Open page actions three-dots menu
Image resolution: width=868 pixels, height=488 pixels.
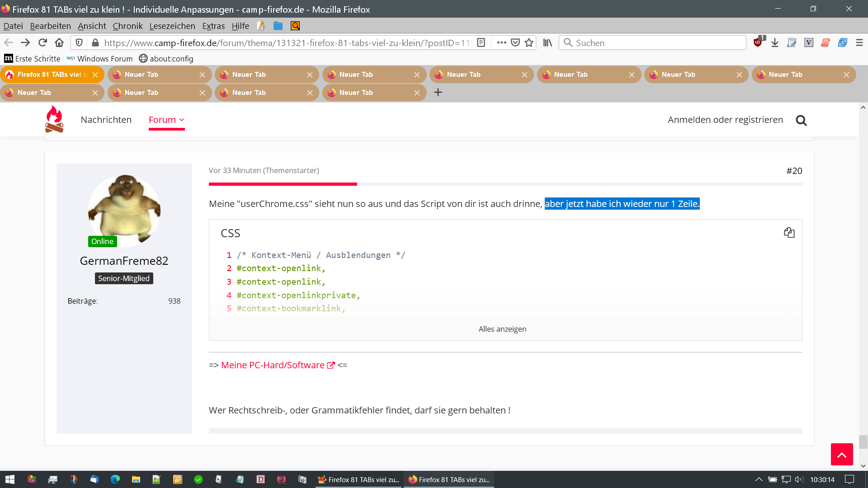[x=501, y=42]
